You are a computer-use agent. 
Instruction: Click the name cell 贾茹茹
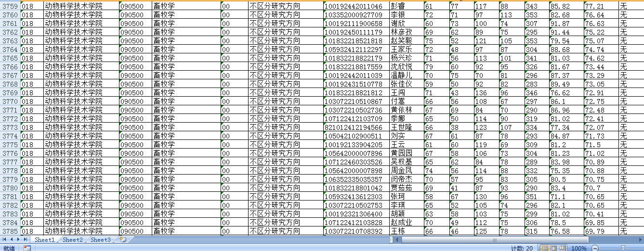coord(406,188)
